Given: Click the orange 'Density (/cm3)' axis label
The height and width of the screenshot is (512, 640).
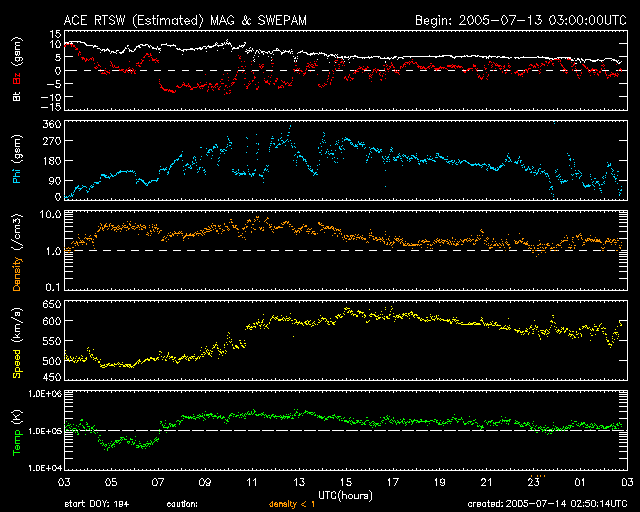Looking at the screenshot, I should point(17,252).
